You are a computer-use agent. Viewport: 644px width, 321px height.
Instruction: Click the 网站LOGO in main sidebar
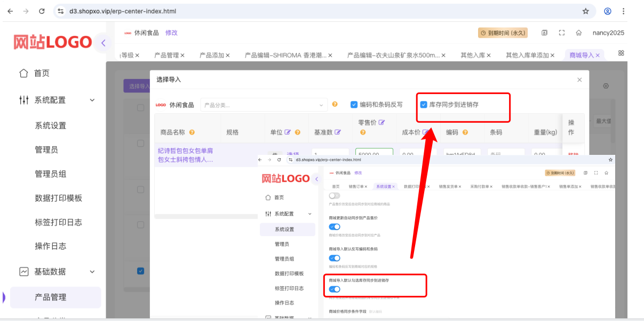click(52, 42)
